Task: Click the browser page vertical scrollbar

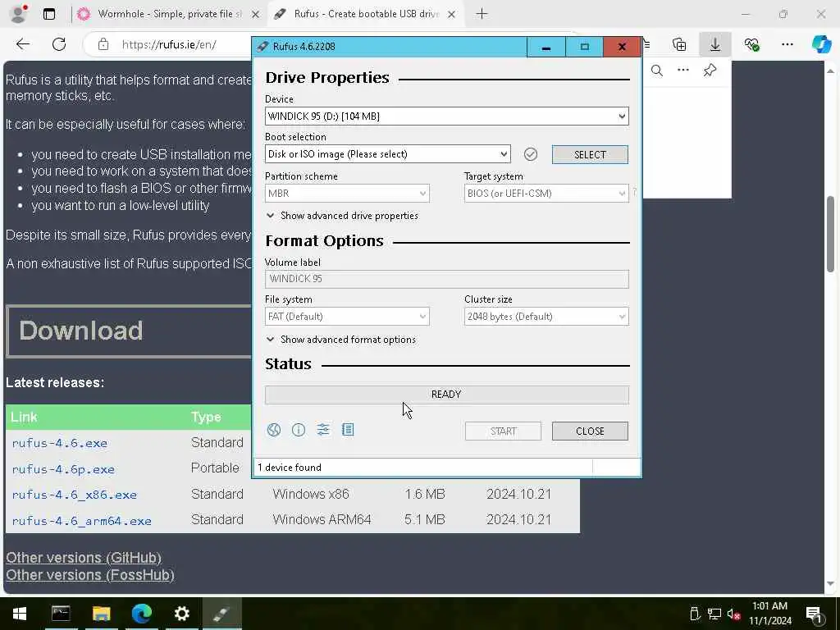Action: 831,235
